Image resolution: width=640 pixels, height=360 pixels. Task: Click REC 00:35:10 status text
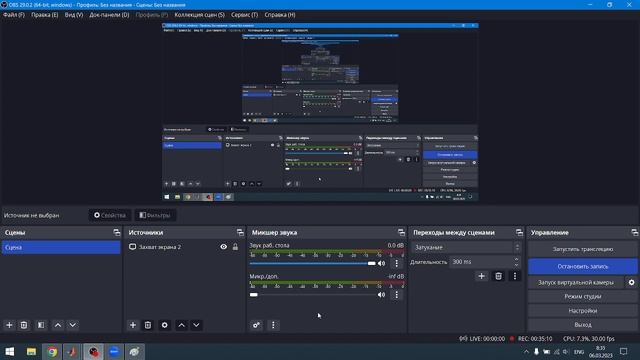coord(535,338)
